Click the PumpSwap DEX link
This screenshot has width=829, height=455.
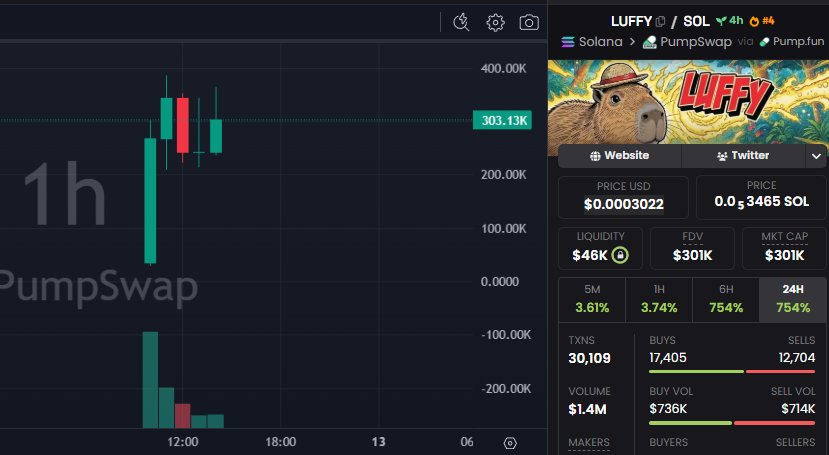tap(687, 42)
